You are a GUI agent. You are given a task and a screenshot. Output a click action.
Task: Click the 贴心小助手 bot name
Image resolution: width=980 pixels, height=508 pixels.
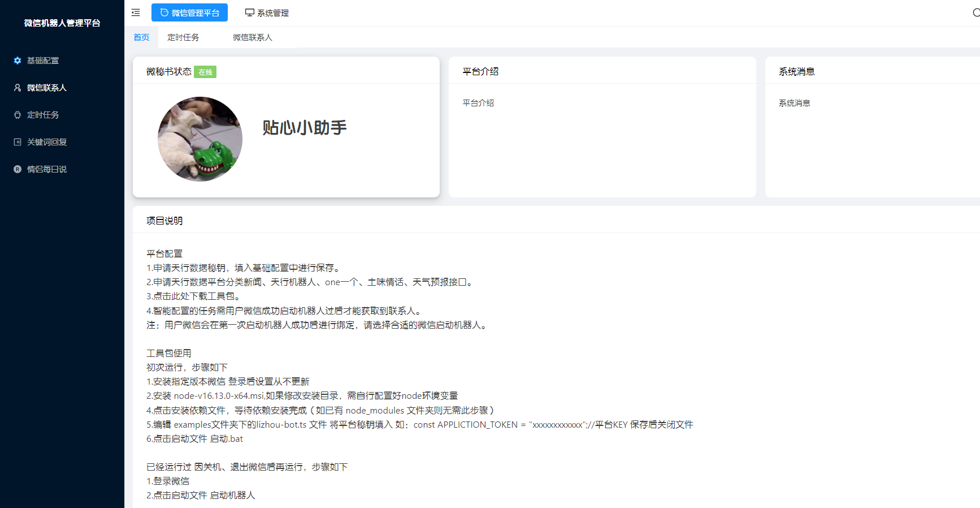pyautogui.click(x=305, y=128)
